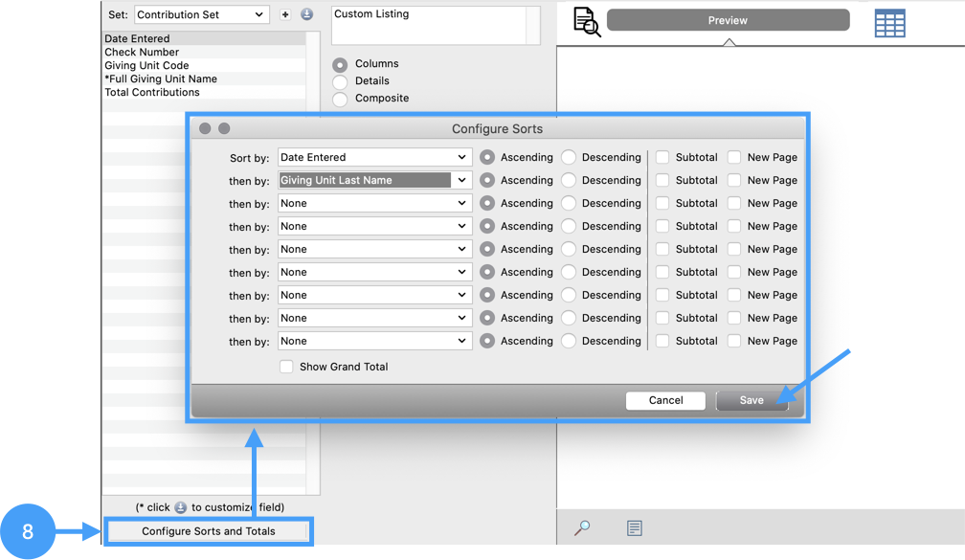Viewport: 965px width, 560px height.
Task: Click the round arrow icon next to the plus icon
Action: (x=306, y=14)
